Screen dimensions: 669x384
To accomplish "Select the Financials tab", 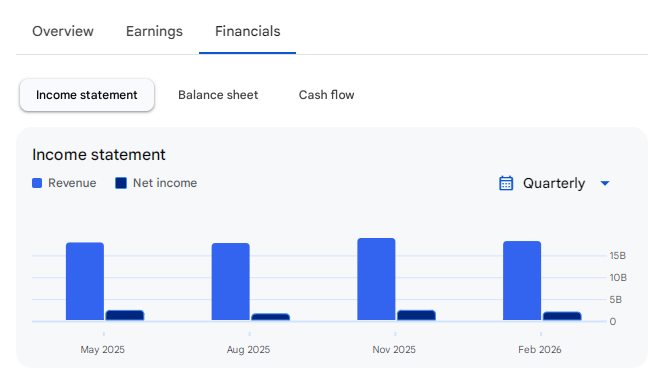I will pos(247,31).
